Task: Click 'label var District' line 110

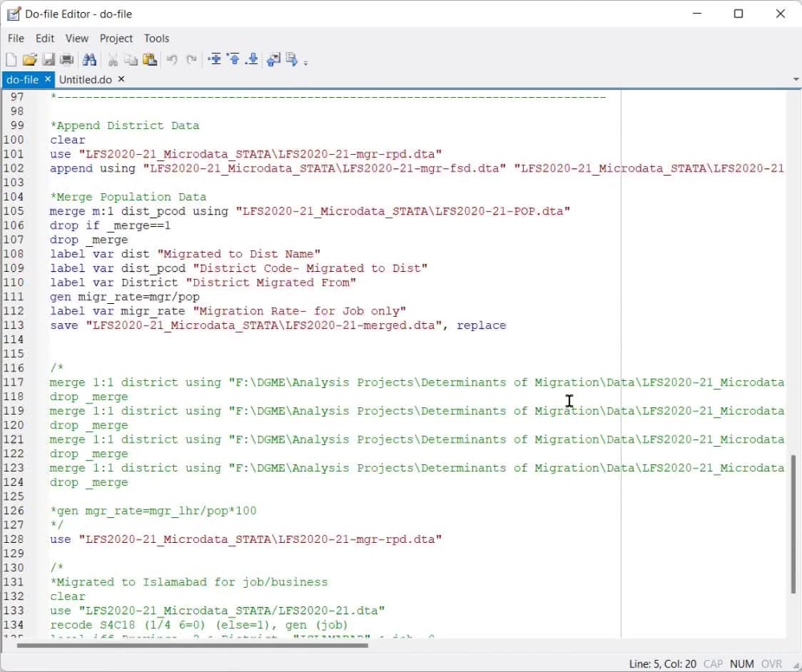Action: pos(203,283)
